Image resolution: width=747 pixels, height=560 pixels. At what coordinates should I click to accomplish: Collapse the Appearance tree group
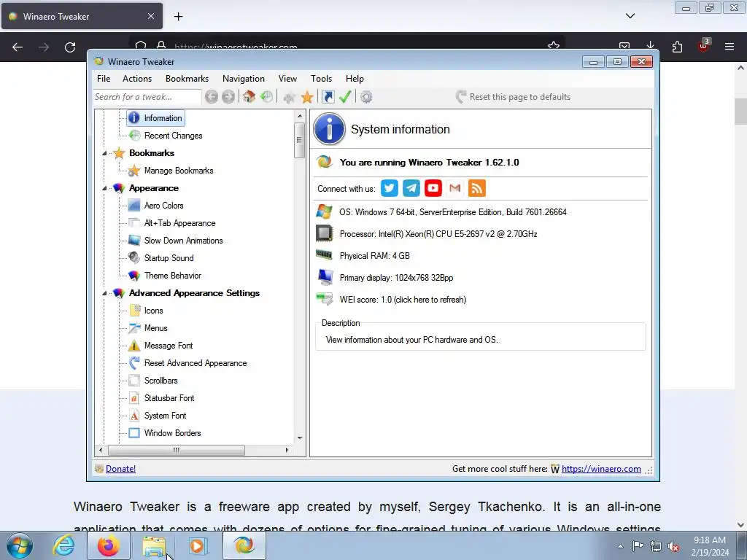click(x=104, y=189)
